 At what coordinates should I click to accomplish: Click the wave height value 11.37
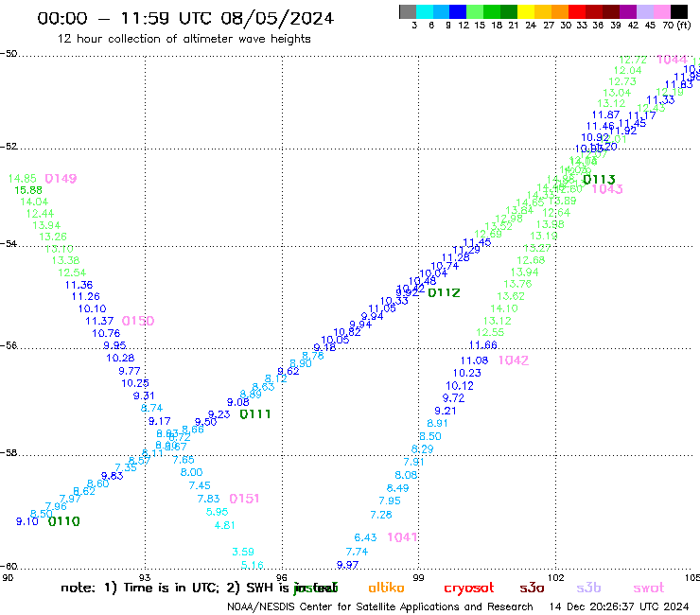coord(99,321)
